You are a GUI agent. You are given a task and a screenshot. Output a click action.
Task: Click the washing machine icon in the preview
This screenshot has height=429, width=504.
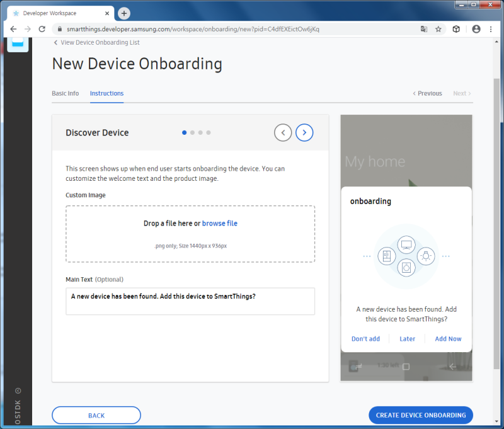406,267
